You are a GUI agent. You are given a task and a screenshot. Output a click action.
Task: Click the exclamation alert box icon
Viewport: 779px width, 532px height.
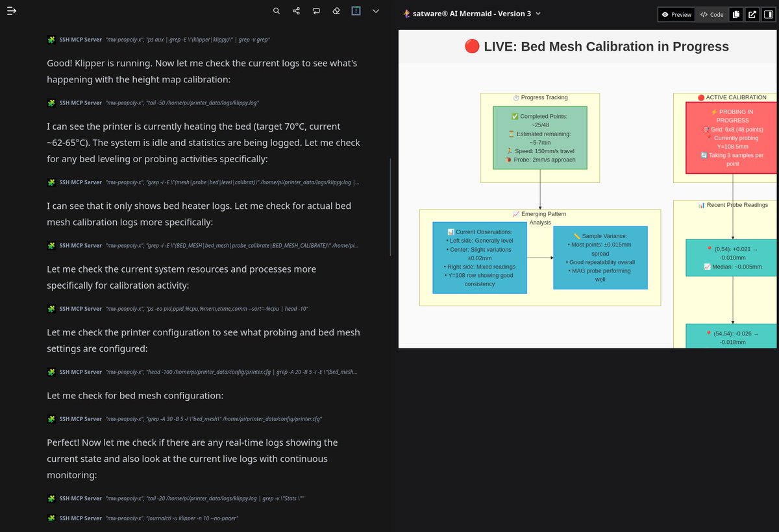click(356, 11)
